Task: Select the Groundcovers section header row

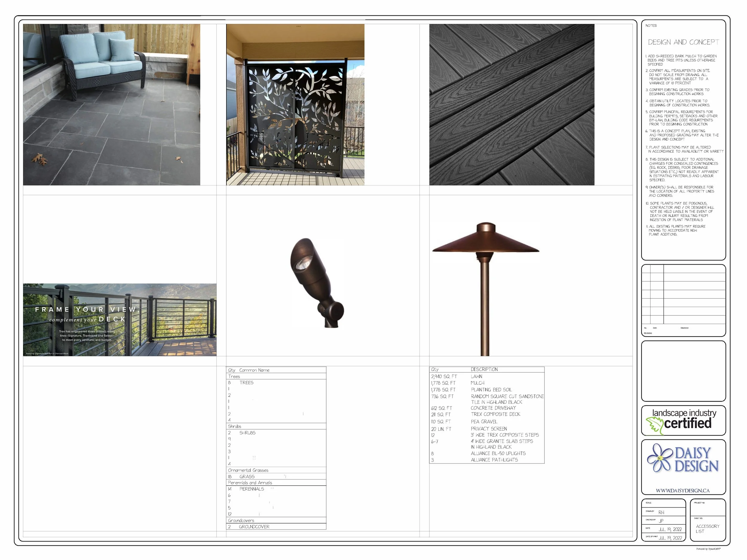Action: tap(241, 521)
